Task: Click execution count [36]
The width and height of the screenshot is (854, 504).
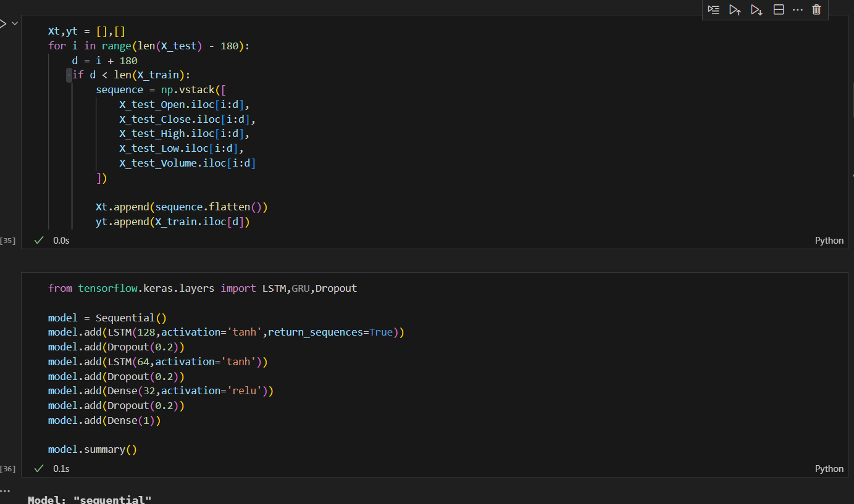Action: pyautogui.click(x=8, y=468)
